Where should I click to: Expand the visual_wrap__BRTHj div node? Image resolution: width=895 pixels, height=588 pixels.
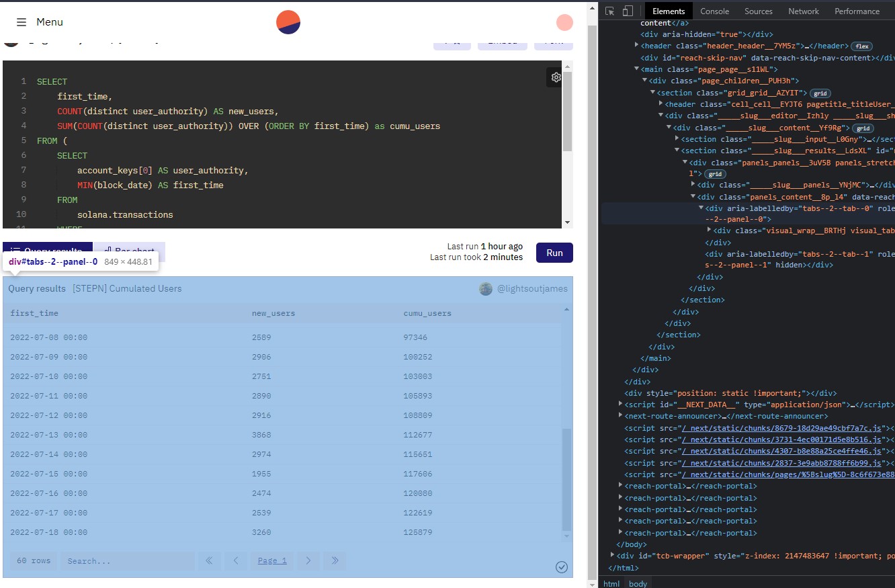coord(709,230)
